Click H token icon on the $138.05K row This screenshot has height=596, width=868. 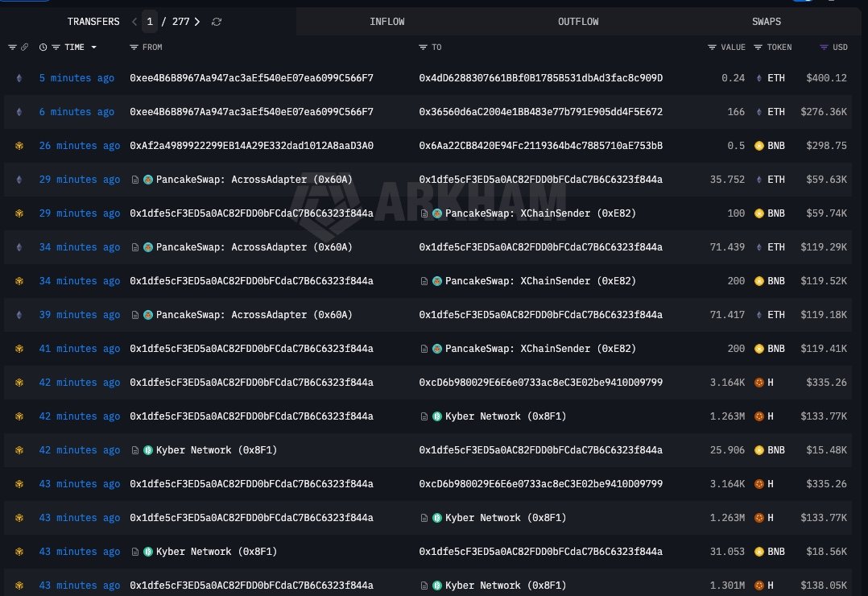(x=759, y=586)
